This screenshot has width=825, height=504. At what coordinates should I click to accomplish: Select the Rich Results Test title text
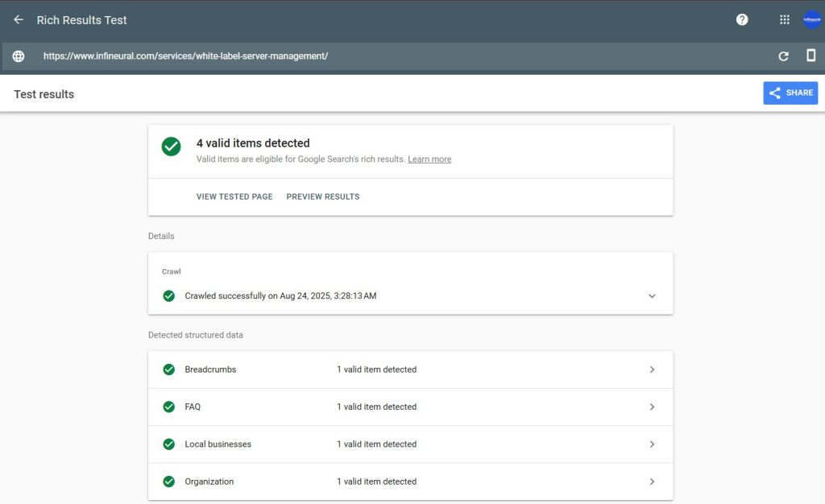(x=81, y=19)
